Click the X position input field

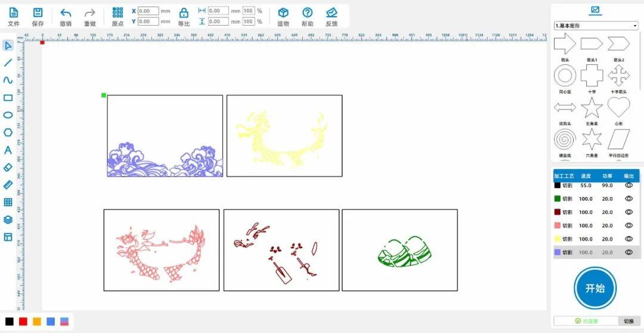[148, 11]
